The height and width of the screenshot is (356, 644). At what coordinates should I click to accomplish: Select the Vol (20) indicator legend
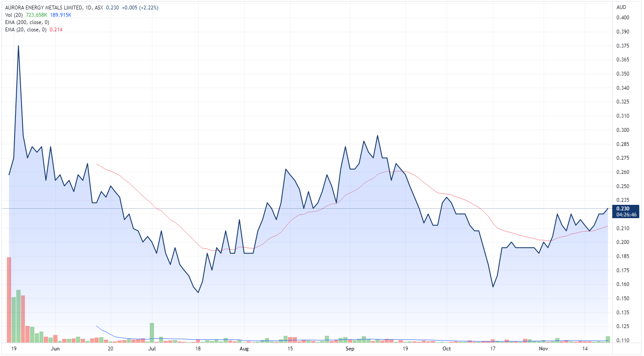(x=15, y=15)
